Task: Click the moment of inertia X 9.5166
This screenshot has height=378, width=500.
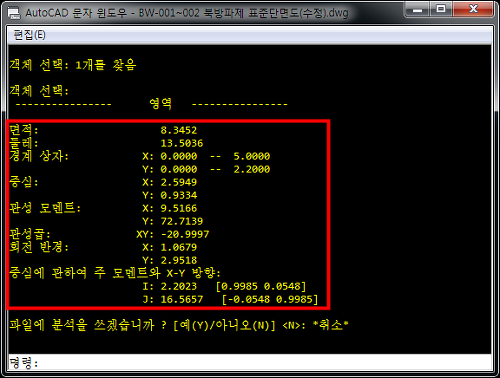Action: 179,208
